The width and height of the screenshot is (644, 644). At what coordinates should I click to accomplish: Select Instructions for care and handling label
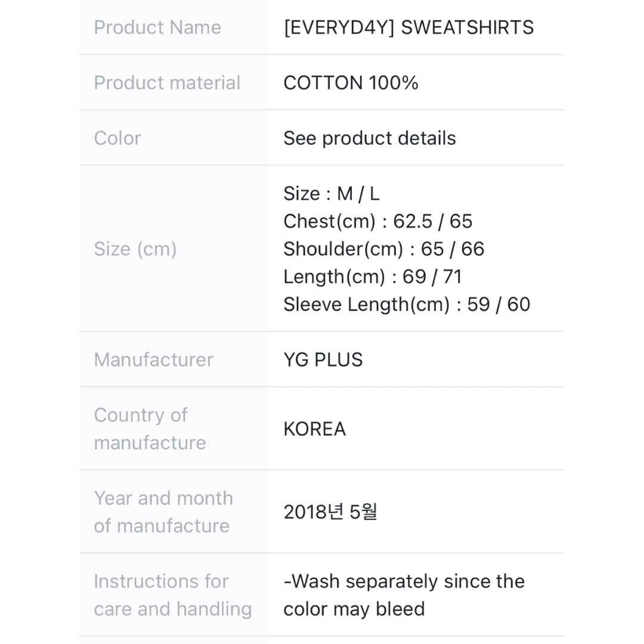tap(172, 595)
